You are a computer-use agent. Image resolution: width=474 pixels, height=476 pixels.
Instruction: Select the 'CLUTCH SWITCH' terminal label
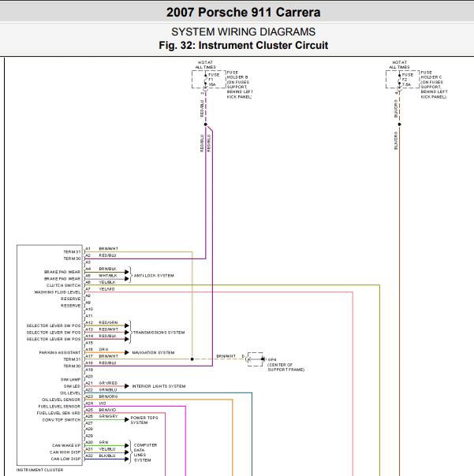point(63,285)
